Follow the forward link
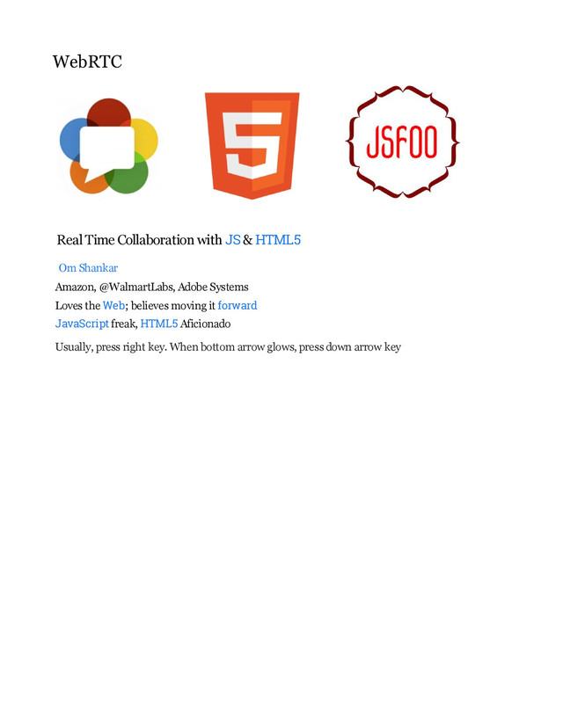 tap(237, 305)
